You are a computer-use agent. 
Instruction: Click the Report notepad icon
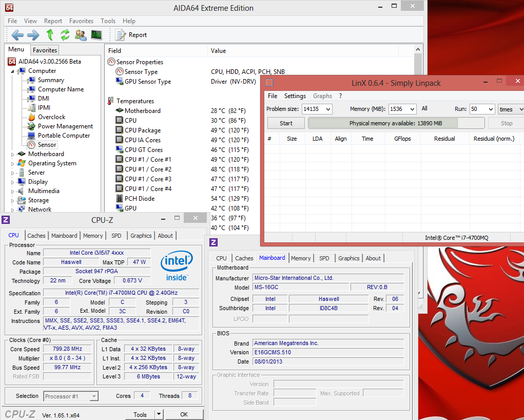click(121, 35)
